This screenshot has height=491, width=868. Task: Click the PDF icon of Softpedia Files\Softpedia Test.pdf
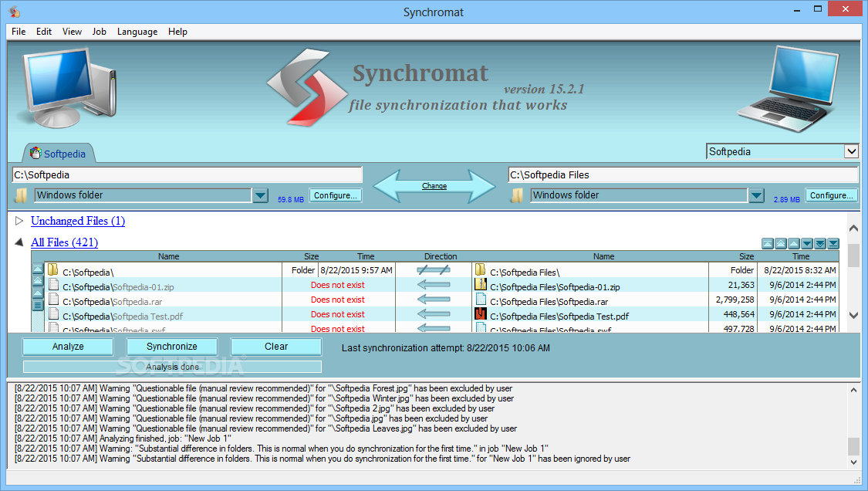pyautogui.click(x=481, y=313)
